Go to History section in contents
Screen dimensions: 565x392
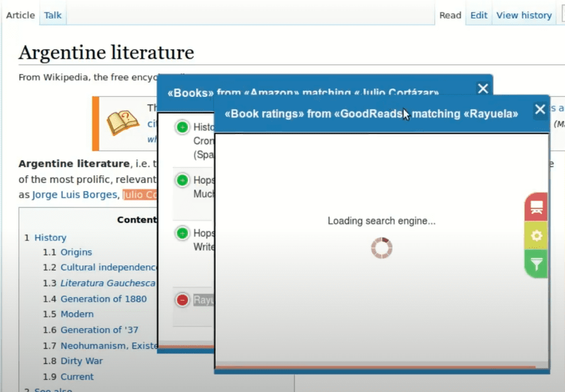(50, 238)
